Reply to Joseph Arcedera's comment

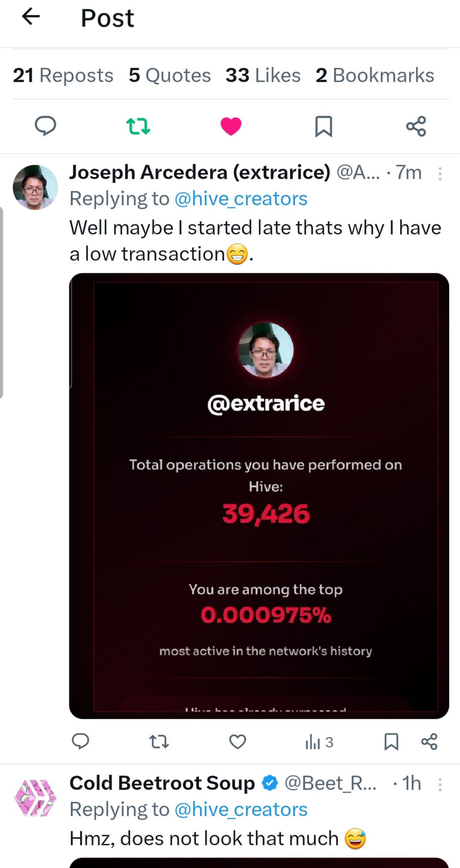point(80,742)
